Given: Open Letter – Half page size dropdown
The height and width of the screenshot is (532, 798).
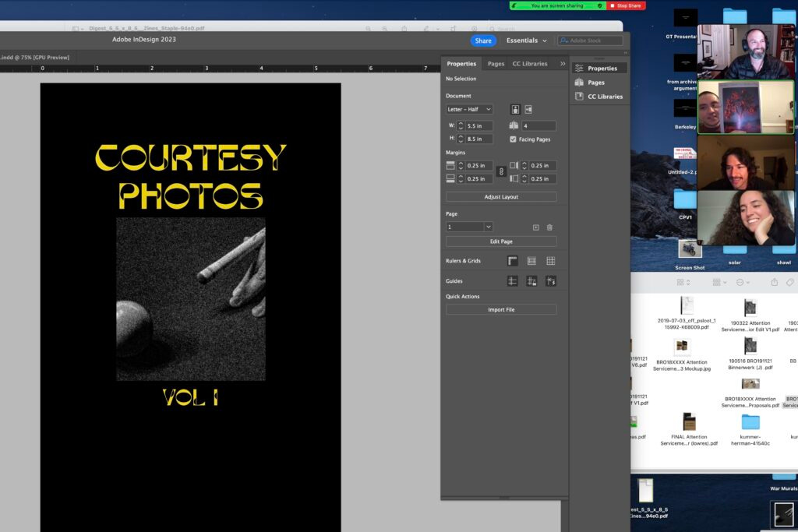Looking at the screenshot, I should click(x=469, y=109).
